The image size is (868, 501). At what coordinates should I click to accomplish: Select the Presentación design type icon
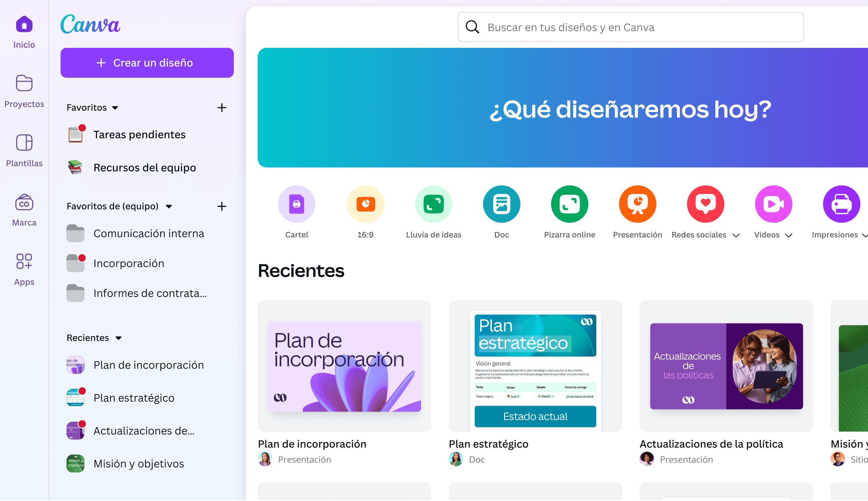click(638, 204)
